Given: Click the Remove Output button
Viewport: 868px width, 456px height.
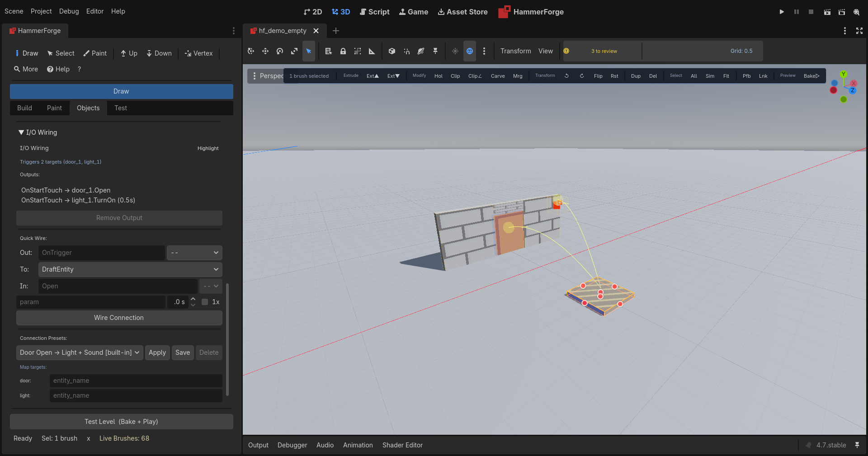Looking at the screenshot, I should coord(119,218).
